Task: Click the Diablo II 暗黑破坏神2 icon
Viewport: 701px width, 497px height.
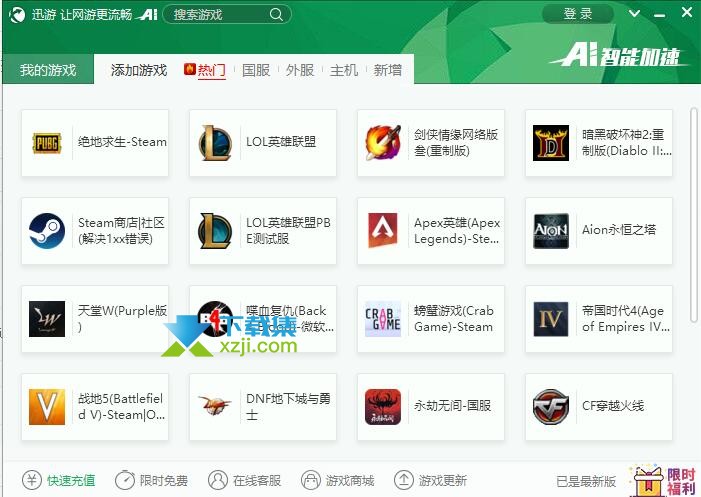Action: coord(551,143)
